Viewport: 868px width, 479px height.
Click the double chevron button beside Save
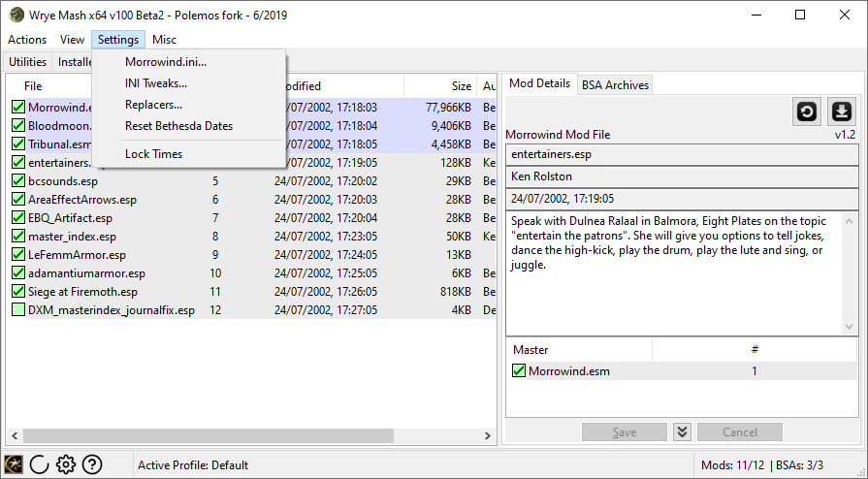(x=682, y=431)
